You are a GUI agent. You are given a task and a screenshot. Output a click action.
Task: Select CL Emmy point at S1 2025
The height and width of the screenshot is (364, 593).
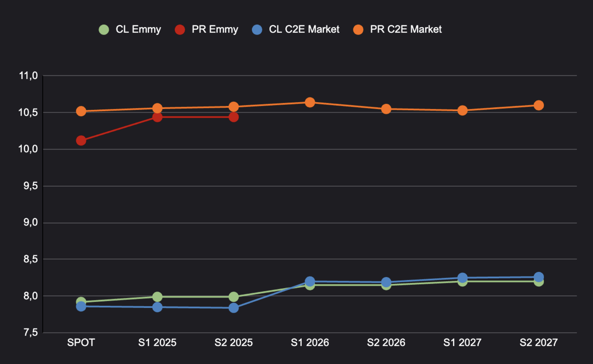(x=157, y=297)
